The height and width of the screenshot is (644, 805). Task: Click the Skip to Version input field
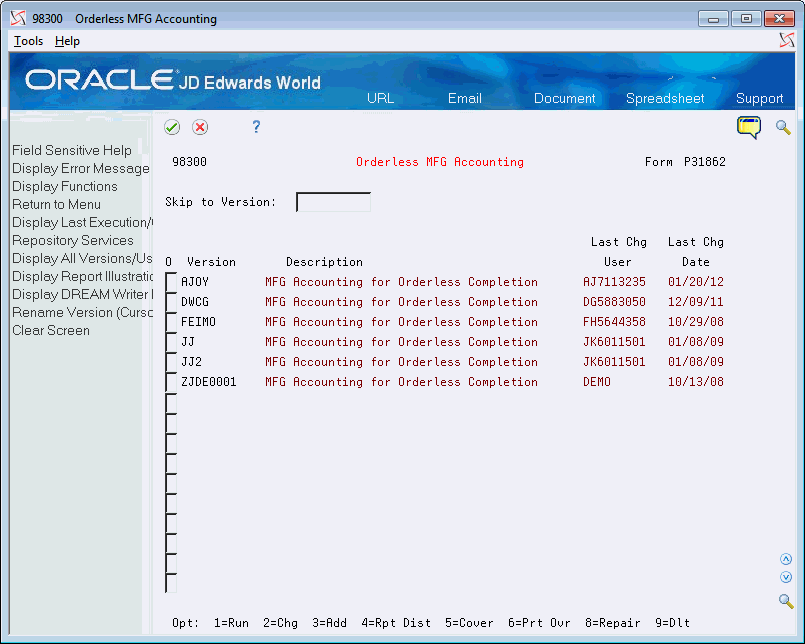[x=333, y=202]
